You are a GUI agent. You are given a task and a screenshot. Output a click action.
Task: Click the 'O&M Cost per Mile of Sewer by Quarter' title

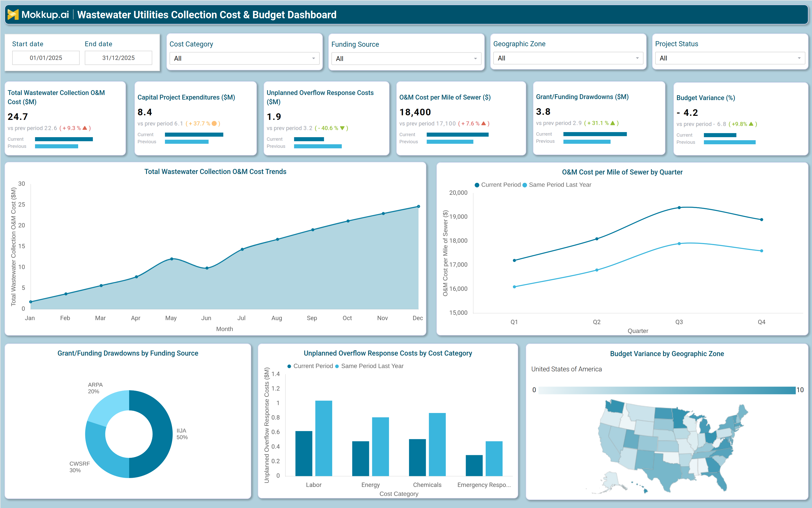click(x=622, y=172)
